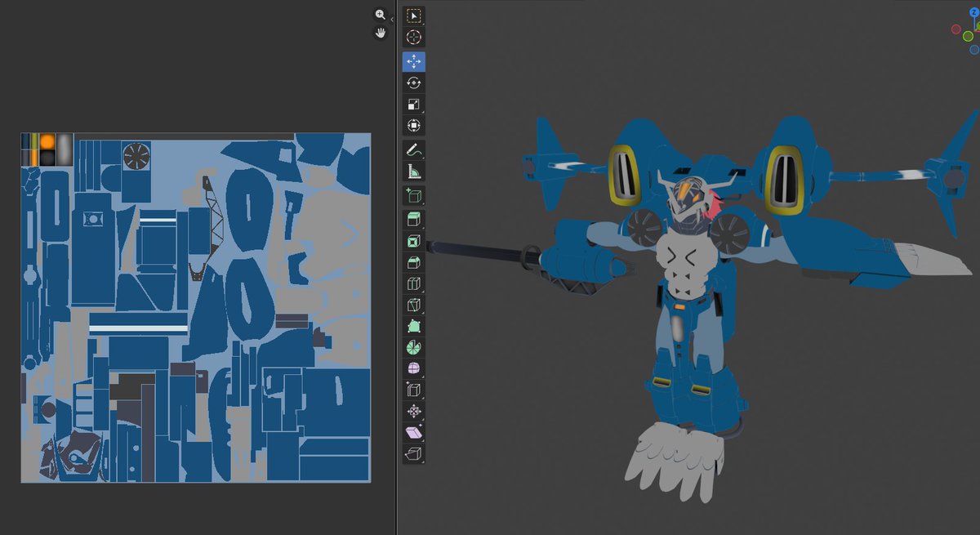Screen dimensions: 980x535
Task: Activate the Smooth vertices tool
Action: tap(414, 369)
